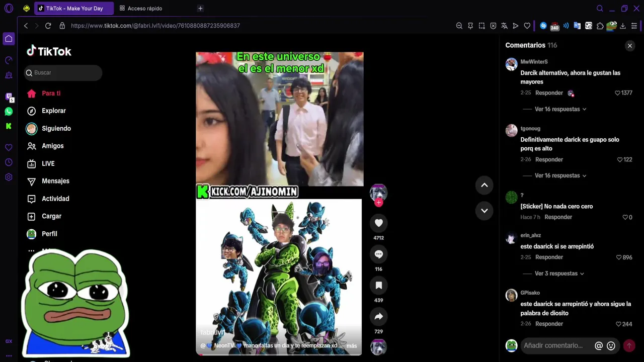Viewport: 644px width, 362px height.
Task: View site security lock info
Action: (62, 26)
